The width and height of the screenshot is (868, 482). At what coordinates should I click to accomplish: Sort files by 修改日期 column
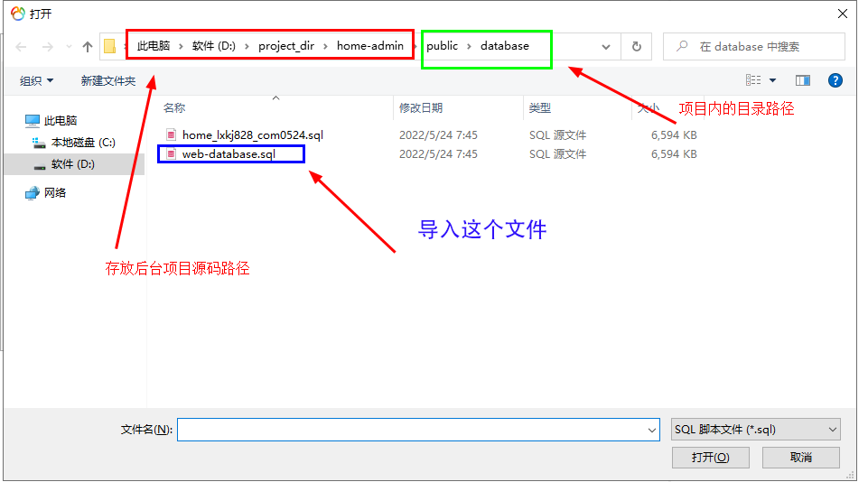(421, 108)
